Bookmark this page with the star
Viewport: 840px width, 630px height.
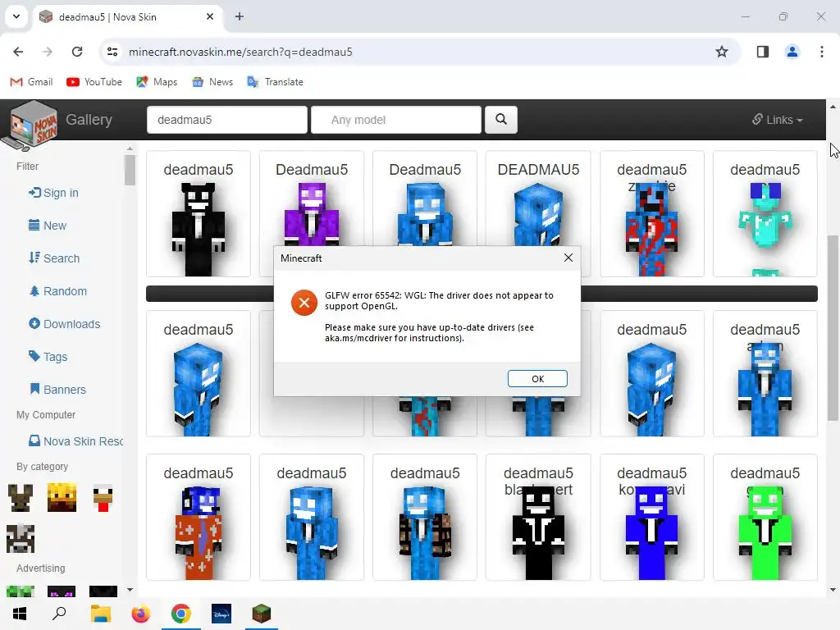coord(722,52)
